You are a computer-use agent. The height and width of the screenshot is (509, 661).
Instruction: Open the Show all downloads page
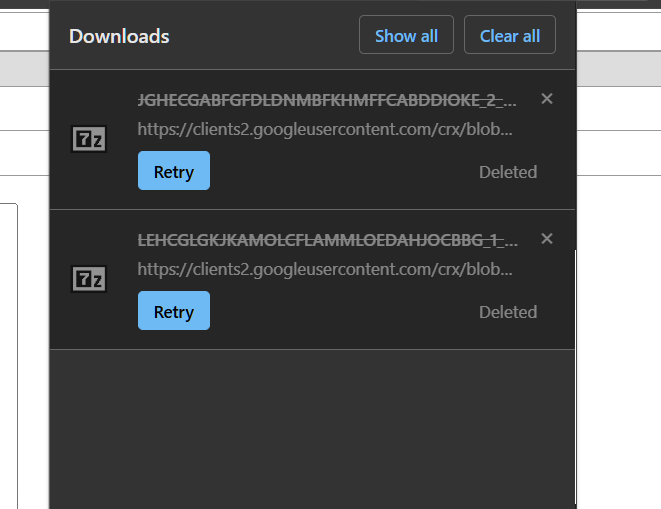pos(406,36)
